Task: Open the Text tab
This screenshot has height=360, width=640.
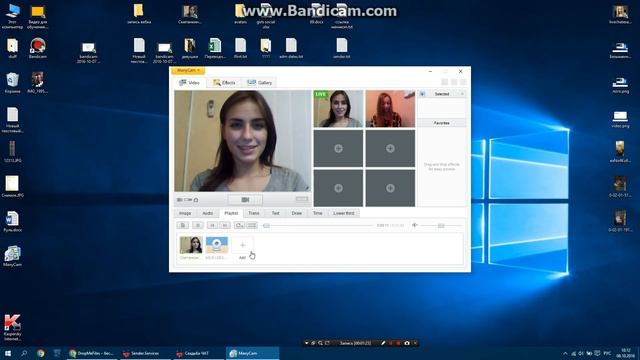Action: tap(276, 213)
